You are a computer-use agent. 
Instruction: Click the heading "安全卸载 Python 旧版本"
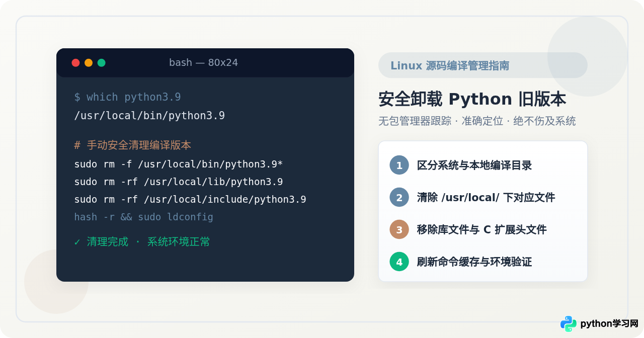pos(472,99)
